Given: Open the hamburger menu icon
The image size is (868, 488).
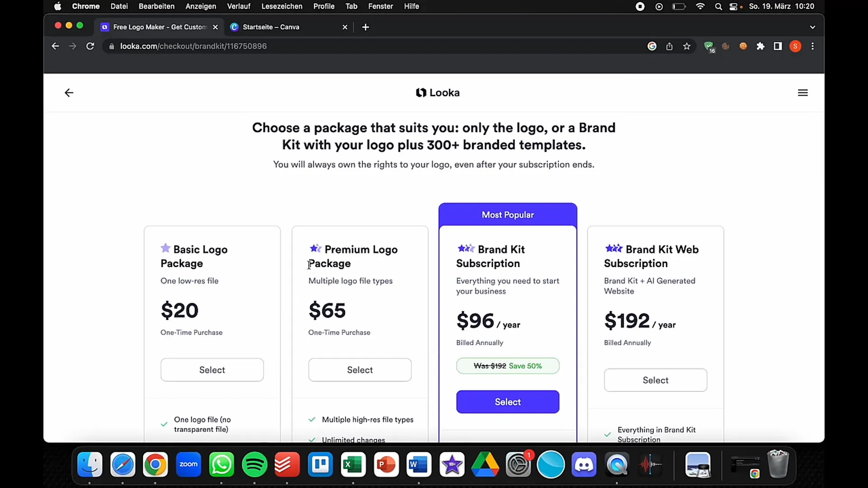Looking at the screenshot, I should pyautogui.click(x=803, y=92).
